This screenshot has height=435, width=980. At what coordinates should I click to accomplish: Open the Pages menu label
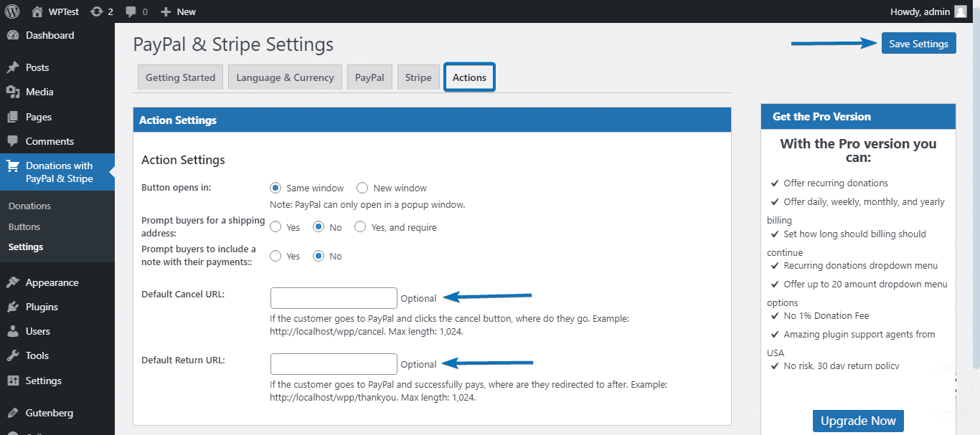pos(39,117)
